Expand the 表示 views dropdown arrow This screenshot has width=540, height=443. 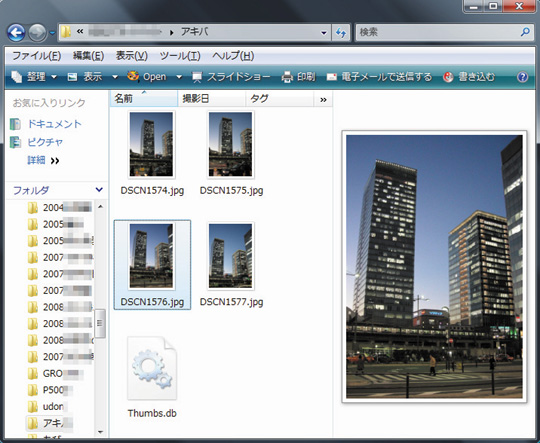point(115,77)
